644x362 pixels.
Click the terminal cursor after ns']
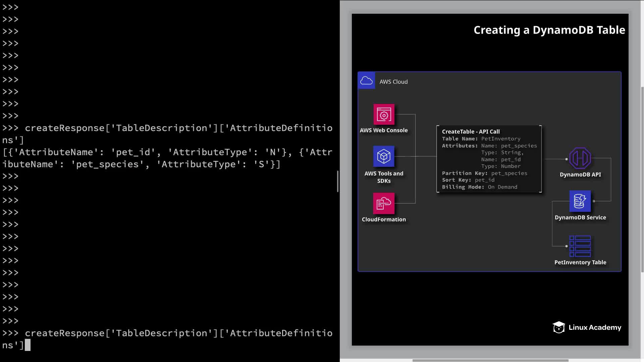pyautogui.click(x=28, y=345)
